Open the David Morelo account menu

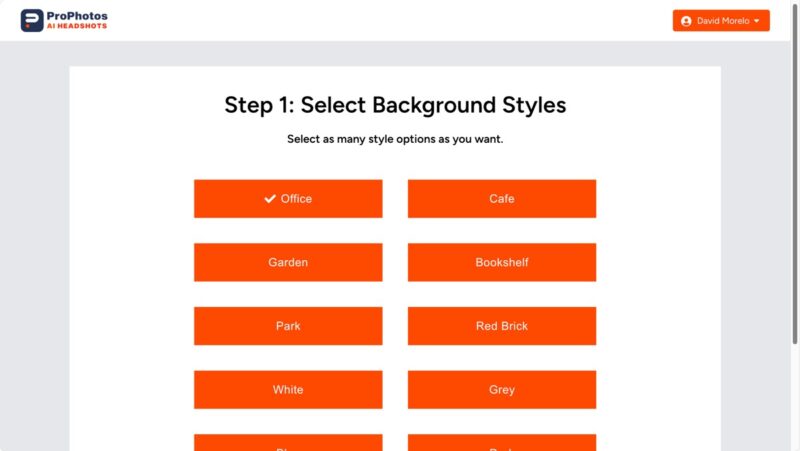coord(721,21)
